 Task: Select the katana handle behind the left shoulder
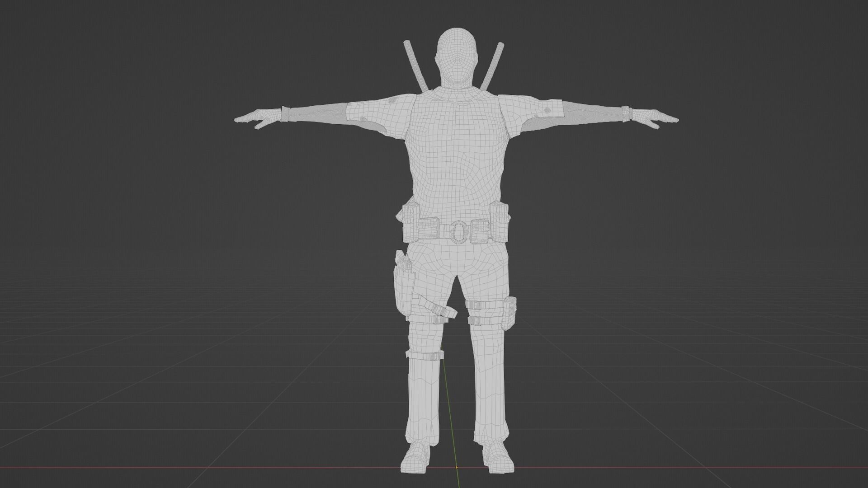pos(416,66)
